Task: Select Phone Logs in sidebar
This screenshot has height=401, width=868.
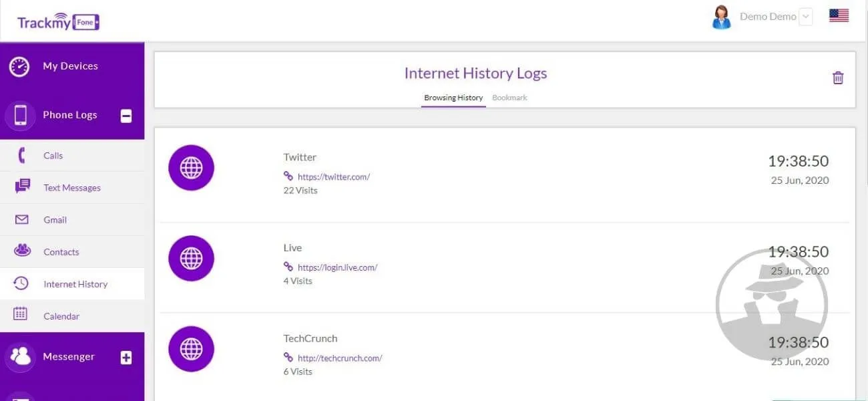Action: pyautogui.click(x=70, y=115)
